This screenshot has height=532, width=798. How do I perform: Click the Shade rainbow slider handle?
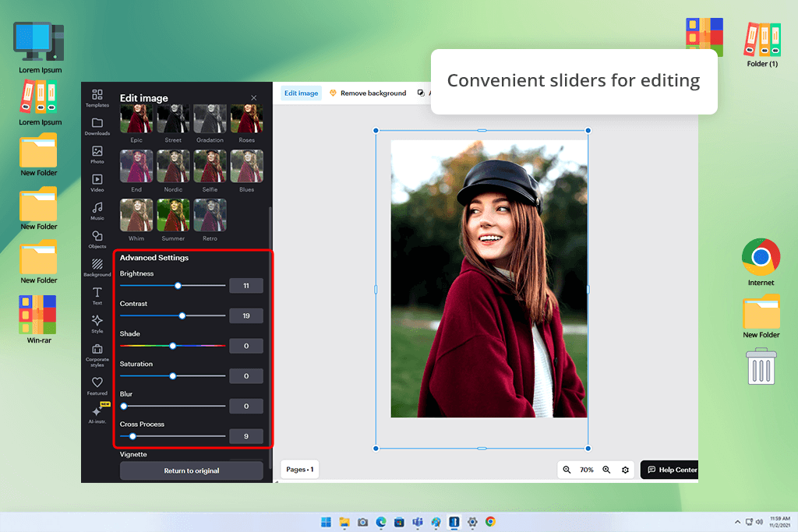pos(172,346)
